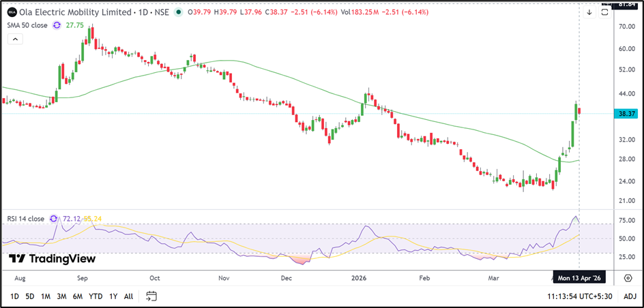This screenshot has height=308, width=644.
Task: Click the 38.37 current price label
Action: click(626, 114)
